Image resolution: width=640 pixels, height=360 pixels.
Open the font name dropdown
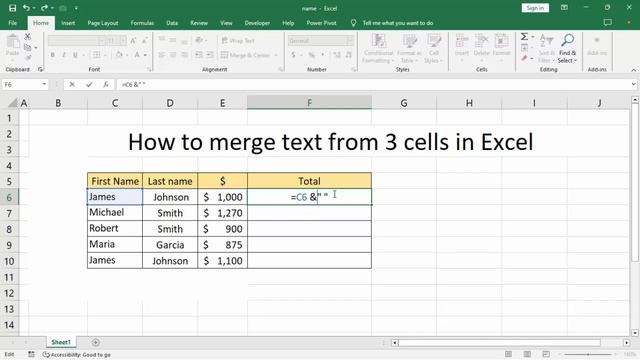tap(102, 40)
